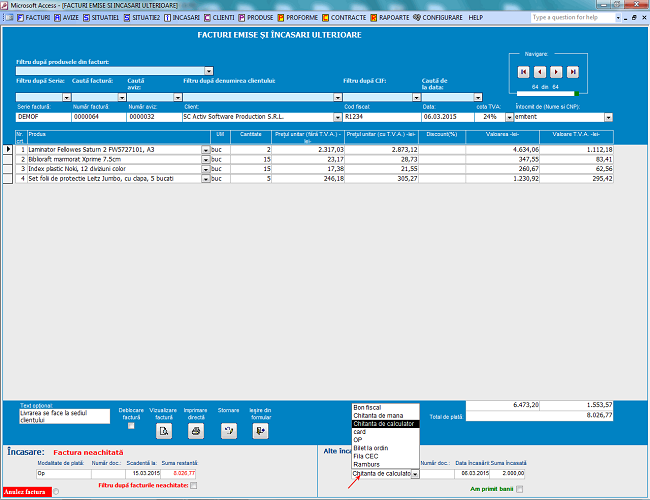Open the AVIZE menu
The width and height of the screenshot is (650, 500).
point(66,17)
